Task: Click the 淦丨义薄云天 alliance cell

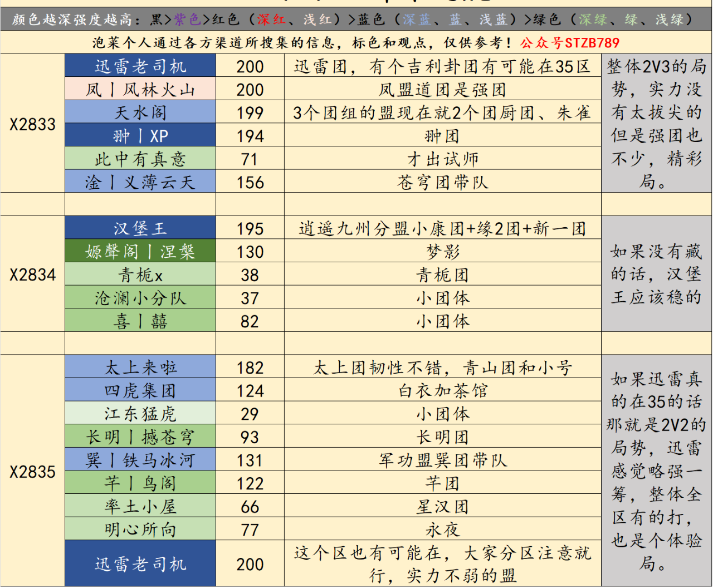Action: tap(140, 182)
